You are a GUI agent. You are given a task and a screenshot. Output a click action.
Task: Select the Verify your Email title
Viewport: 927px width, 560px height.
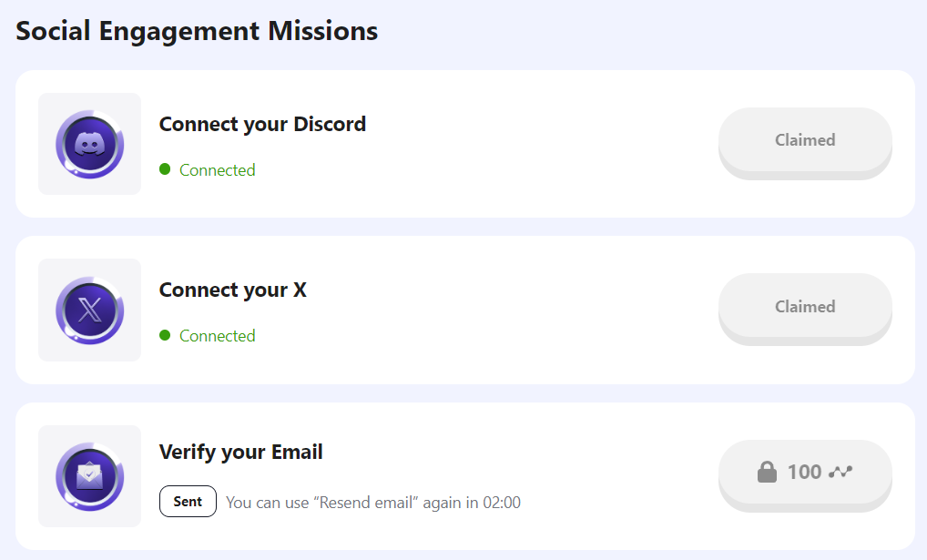coord(240,453)
